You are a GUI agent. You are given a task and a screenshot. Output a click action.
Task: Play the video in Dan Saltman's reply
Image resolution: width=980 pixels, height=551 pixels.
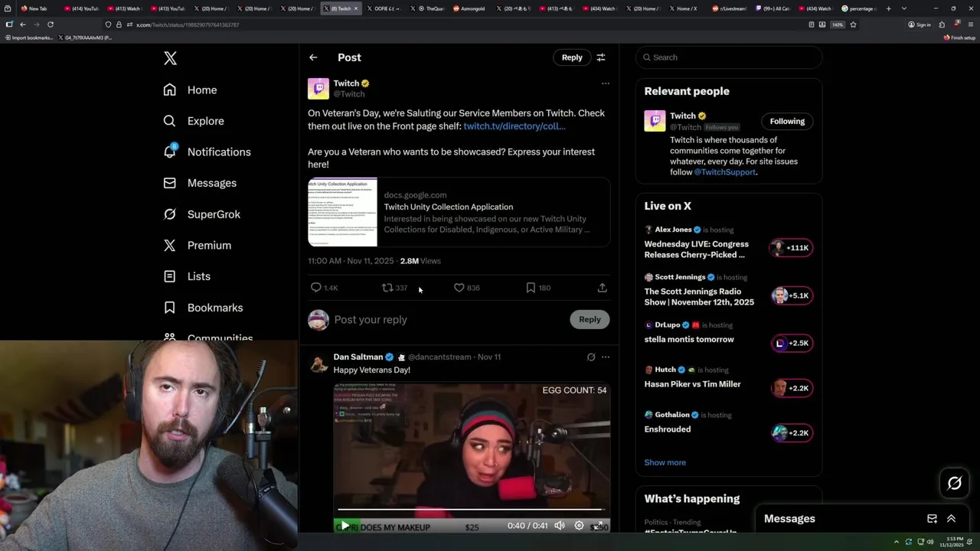tap(345, 526)
